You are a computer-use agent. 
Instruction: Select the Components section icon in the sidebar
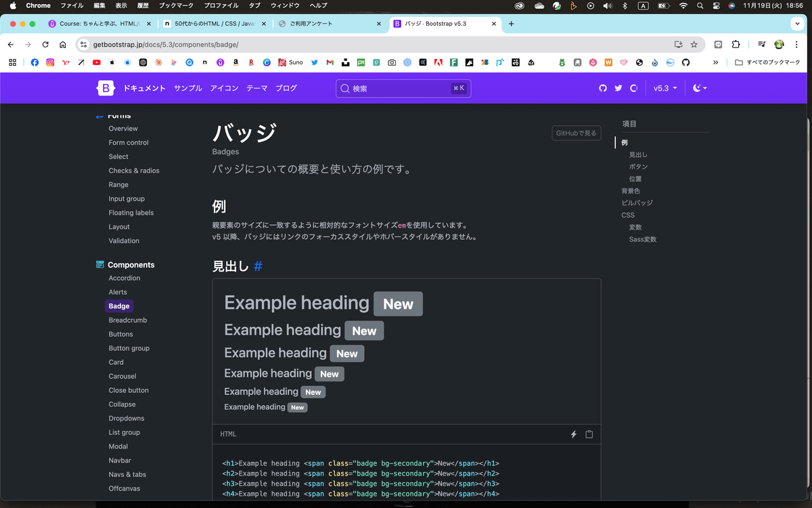(x=100, y=264)
